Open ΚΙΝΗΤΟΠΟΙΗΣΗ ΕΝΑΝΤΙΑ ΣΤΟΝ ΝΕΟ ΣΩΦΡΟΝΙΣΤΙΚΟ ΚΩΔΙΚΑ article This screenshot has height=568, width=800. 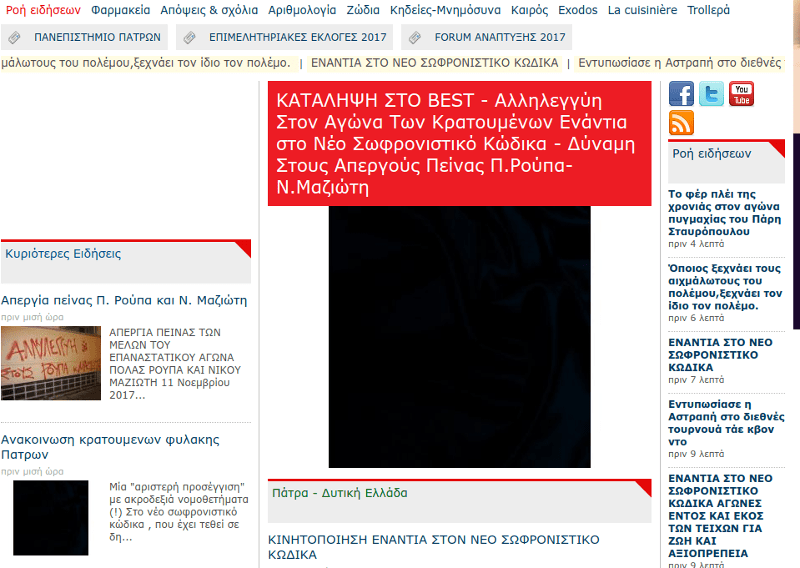coord(434,547)
